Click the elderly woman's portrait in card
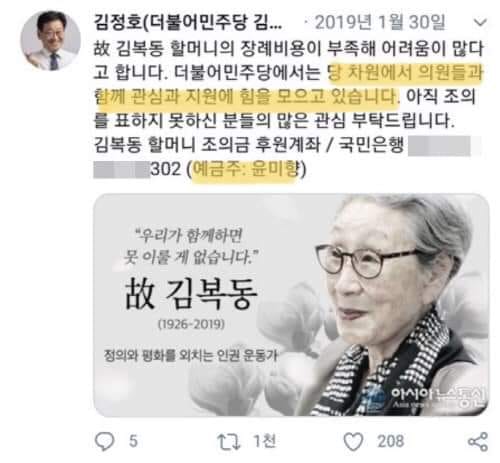Viewport: 500px width, 463px height. [x=397, y=305]
